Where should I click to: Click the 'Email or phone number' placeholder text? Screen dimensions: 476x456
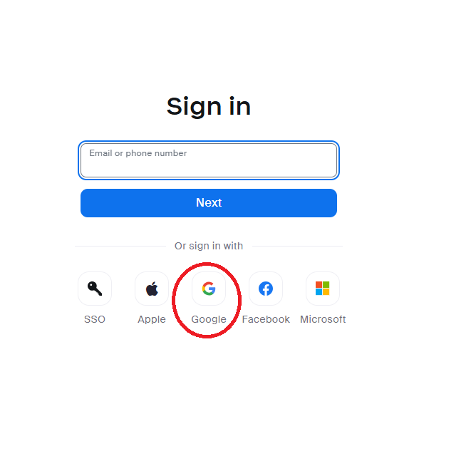(138, 153)
